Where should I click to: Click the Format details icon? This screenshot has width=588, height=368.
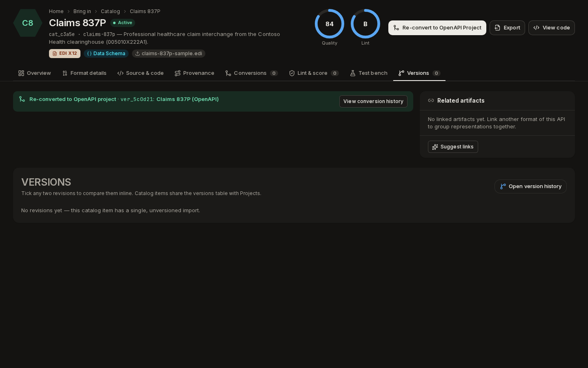[x=65, y=73]
